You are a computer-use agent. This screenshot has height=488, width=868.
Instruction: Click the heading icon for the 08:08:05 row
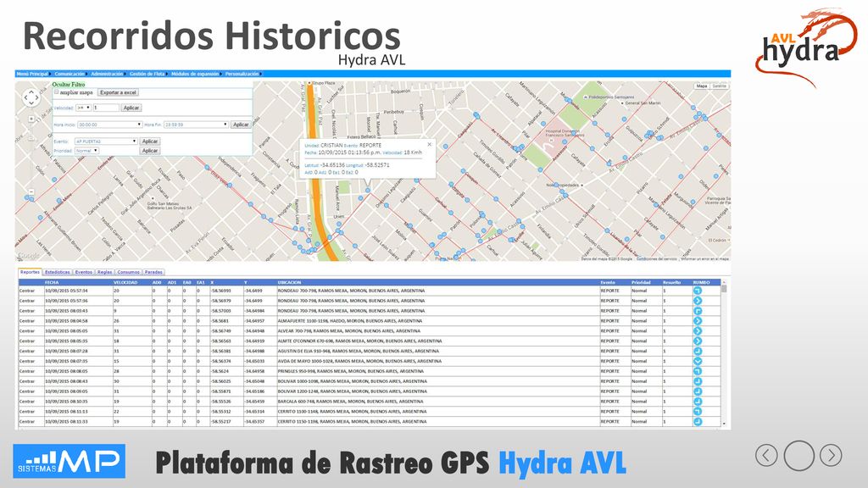(x=698, y=371)
